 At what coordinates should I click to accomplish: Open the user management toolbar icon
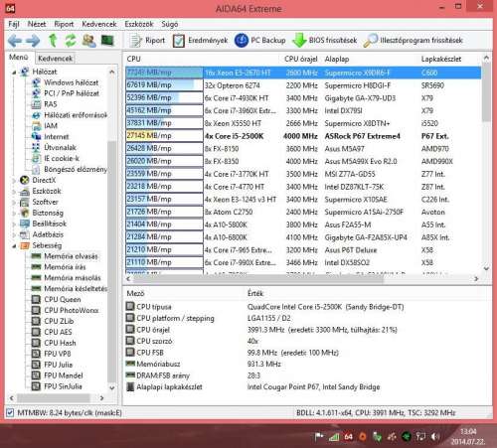[89, 41]
